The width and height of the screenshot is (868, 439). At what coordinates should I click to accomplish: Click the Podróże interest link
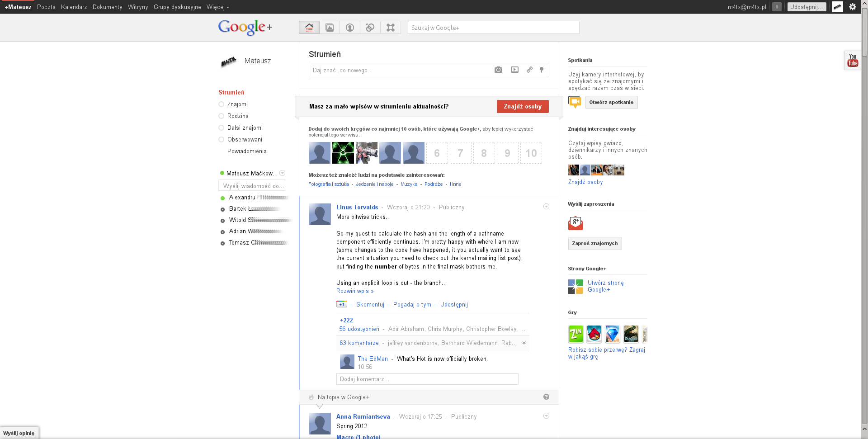tap(434, 184)
